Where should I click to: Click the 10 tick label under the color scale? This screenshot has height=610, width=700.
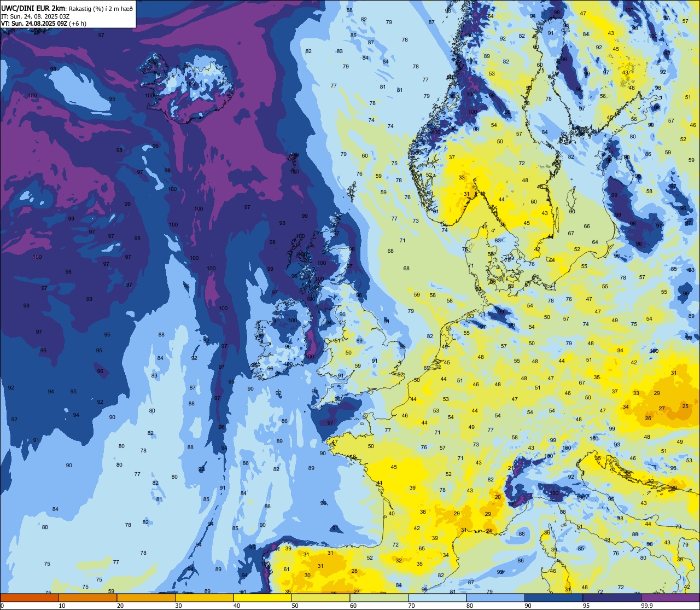point(62,606)
